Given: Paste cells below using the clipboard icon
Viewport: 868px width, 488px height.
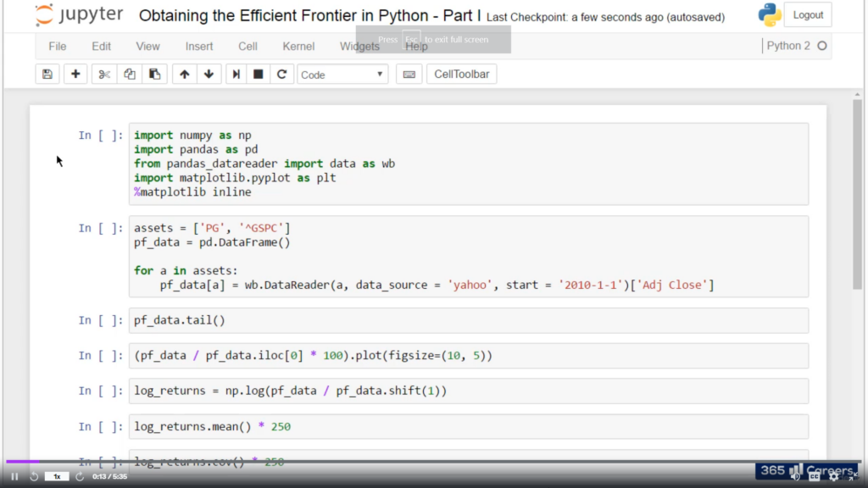Looking at the screenshot, I should click(x=154, y=75).
